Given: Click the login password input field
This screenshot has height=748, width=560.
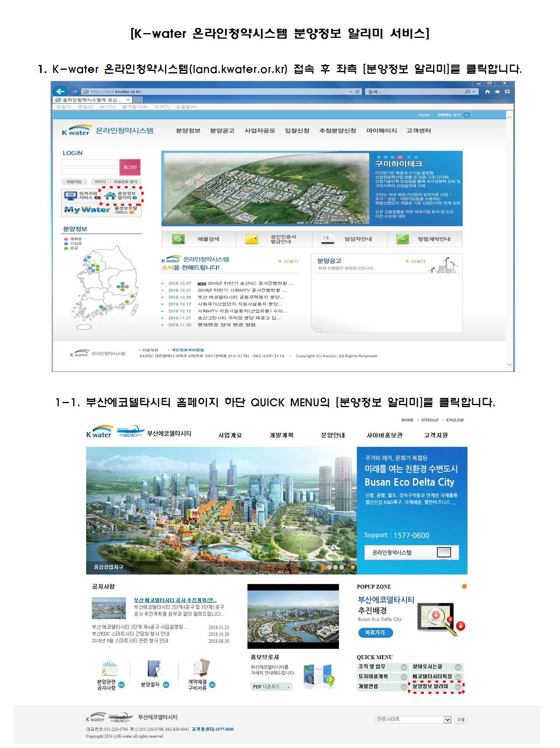Looking at the screenshot, I should (x=89, y=171).
